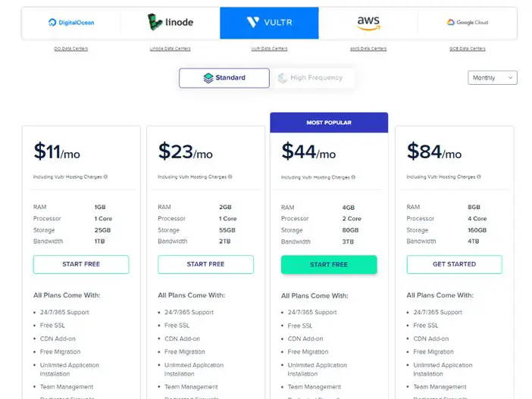The height and width of the screenshot is (399, 532).
Task: Click Start Free on the $23 plan
Action: [205, 264]
